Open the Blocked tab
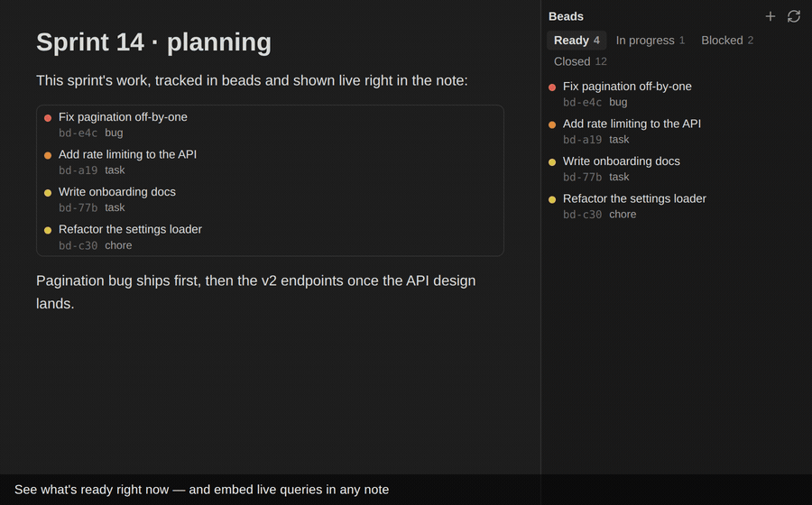 [727, 41]
